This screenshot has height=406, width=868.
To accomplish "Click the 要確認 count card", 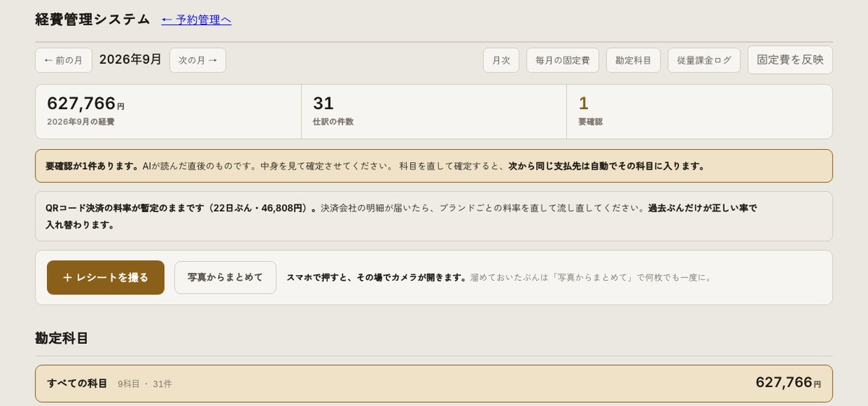I will [699, 111].
